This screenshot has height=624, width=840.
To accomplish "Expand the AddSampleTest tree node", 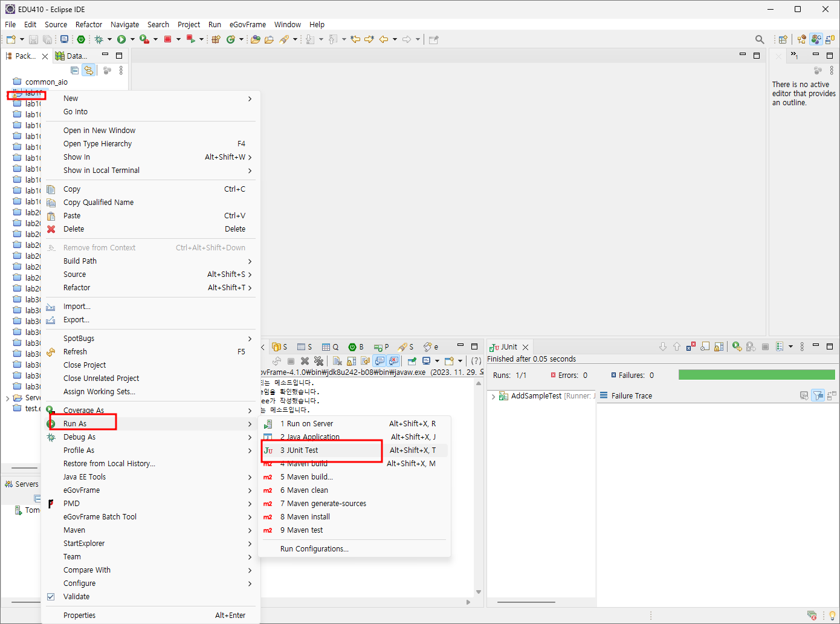I will click(493, 396).
